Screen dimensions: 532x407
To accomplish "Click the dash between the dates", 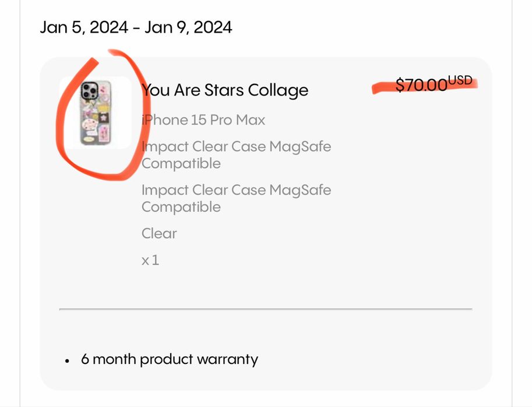I will [136, 28].
